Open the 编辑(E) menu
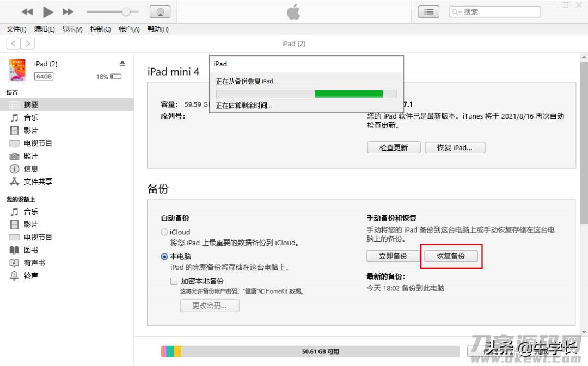The height and width of the screenshot is (366, 588). point(44,29)
